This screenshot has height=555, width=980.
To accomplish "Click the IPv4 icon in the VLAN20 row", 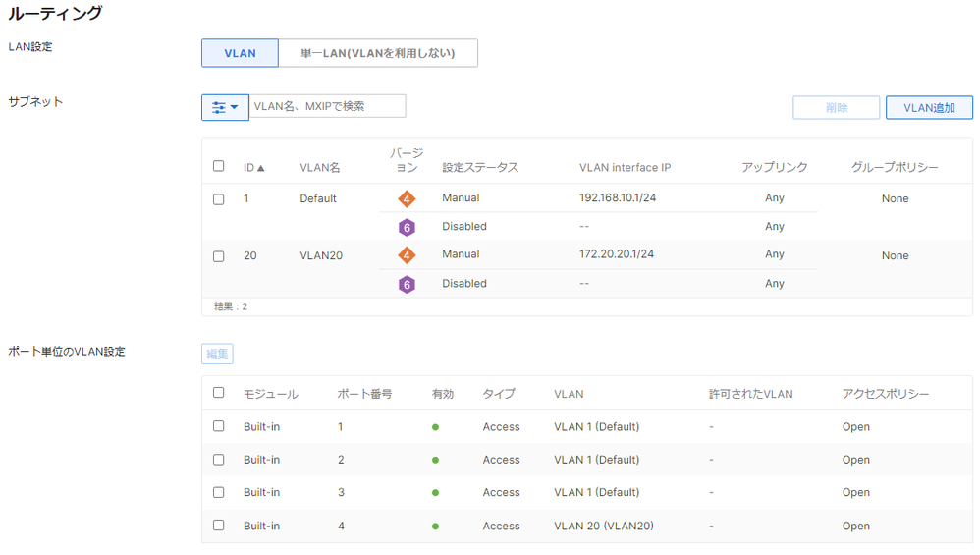I will [x=407, y=255].
